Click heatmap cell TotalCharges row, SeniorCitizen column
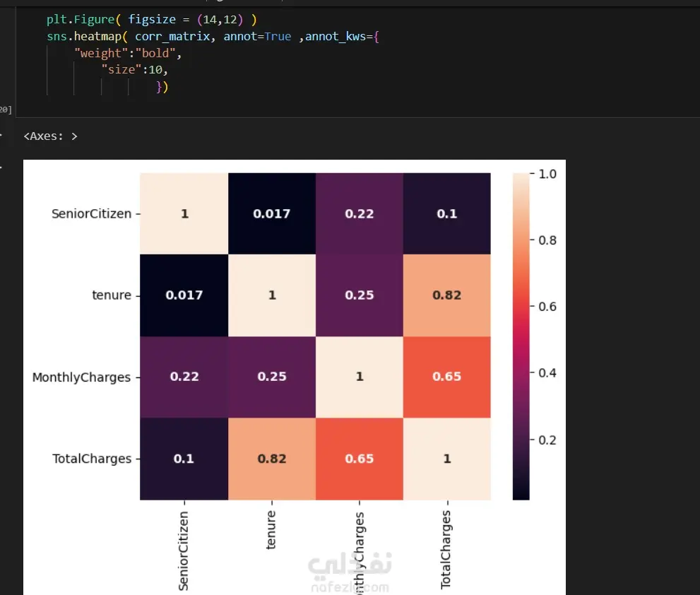The width and height of the screenshot is (700, 595). 184,459
